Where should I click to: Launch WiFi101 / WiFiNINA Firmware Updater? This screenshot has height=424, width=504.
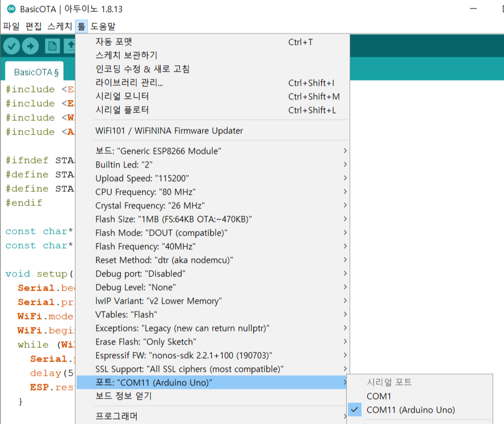pyautogui.click(x=212, y=131)
